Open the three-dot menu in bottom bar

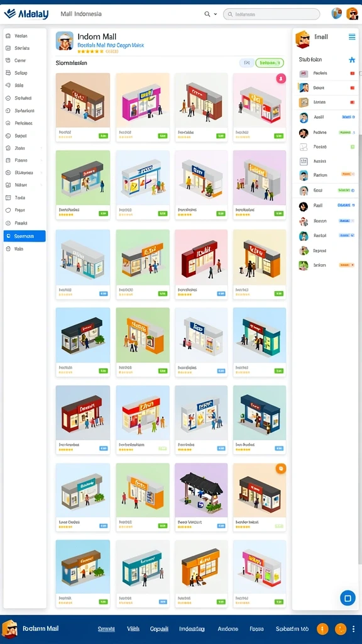354,629
